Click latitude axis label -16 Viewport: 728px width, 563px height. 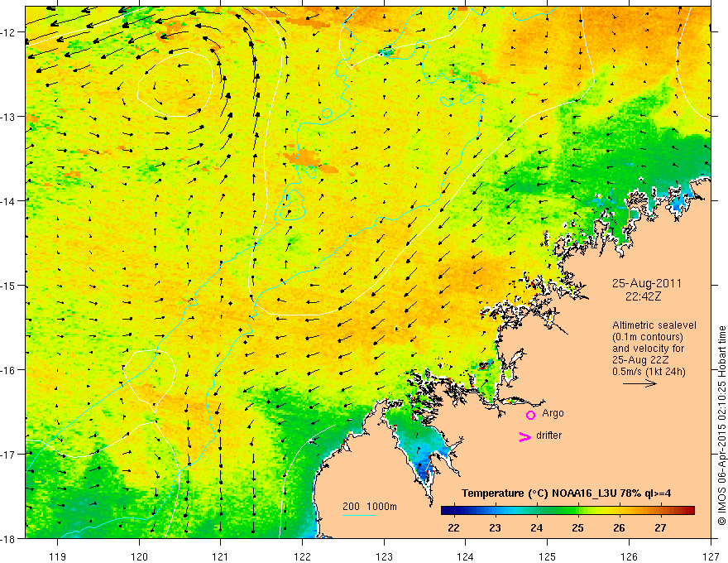(8, 370)
